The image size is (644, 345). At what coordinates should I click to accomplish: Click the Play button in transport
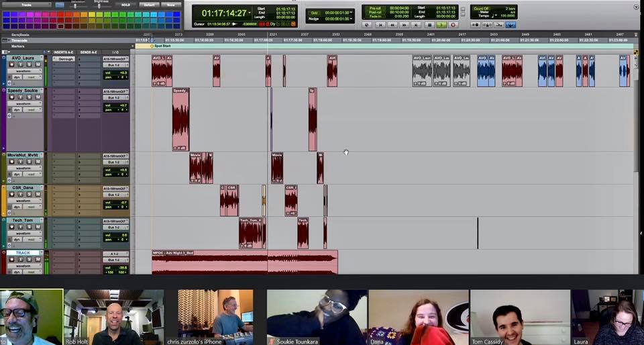tap(441, 25)
